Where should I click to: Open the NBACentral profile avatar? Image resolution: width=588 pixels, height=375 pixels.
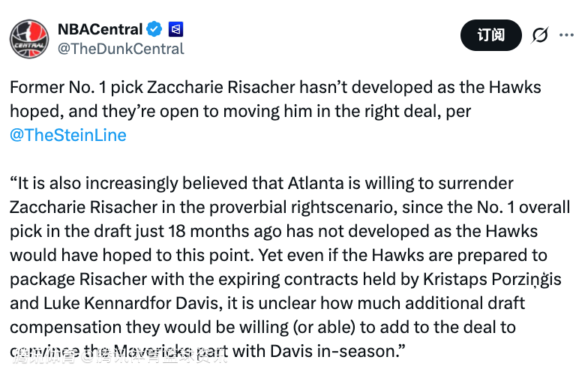pyautogui.click(x=28, y=38)
